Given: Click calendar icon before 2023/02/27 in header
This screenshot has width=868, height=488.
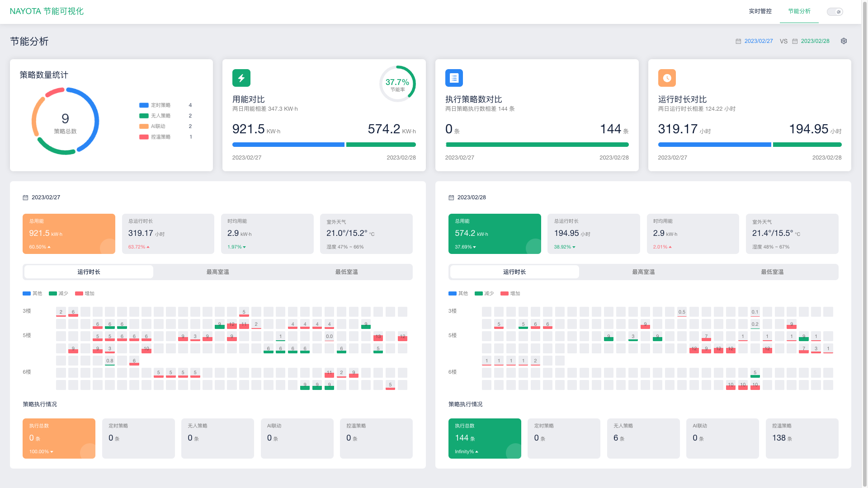Looking at the screenshot, I should [738, 42].
